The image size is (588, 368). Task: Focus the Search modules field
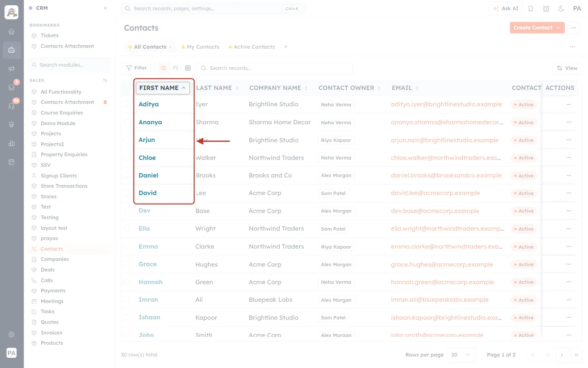click(x=69, y=65)
